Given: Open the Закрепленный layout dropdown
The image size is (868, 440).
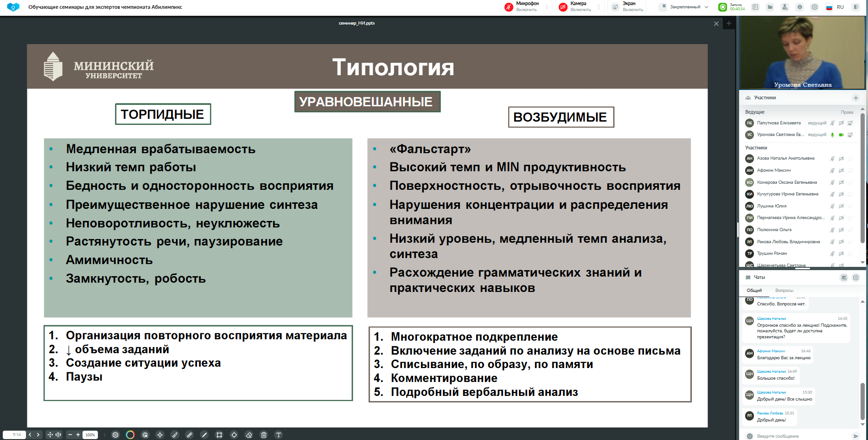Looking at the screenshot, I should coord(684,7).
